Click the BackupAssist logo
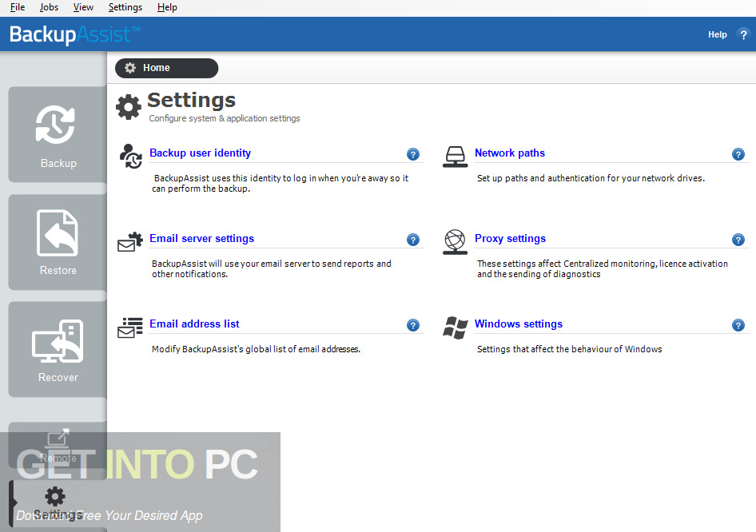This screenshot has width=756, height=532. [x=75, y=34]
